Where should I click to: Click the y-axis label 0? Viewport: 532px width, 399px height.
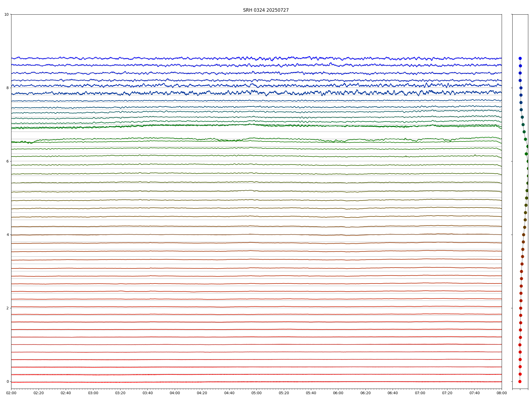point(7,381)
